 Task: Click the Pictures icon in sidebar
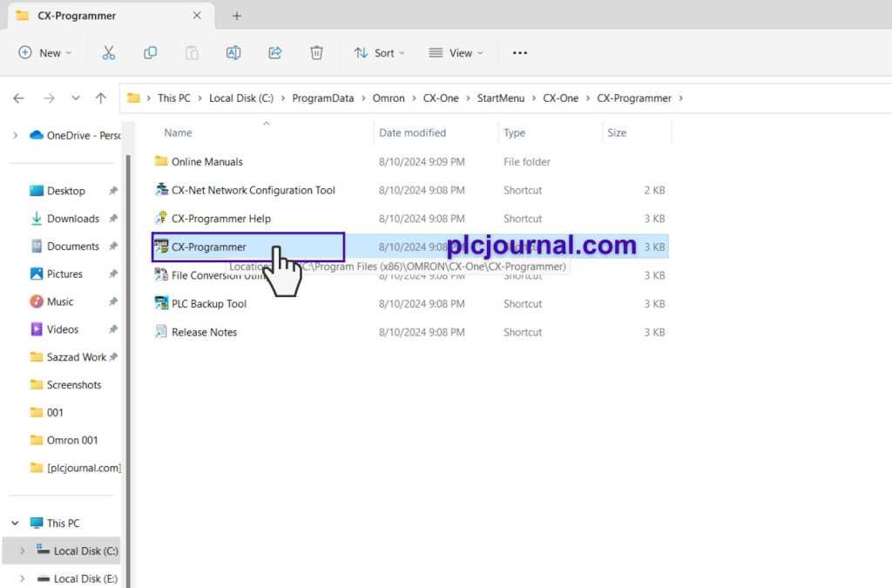pyautogui.click(x=37, y=274)
